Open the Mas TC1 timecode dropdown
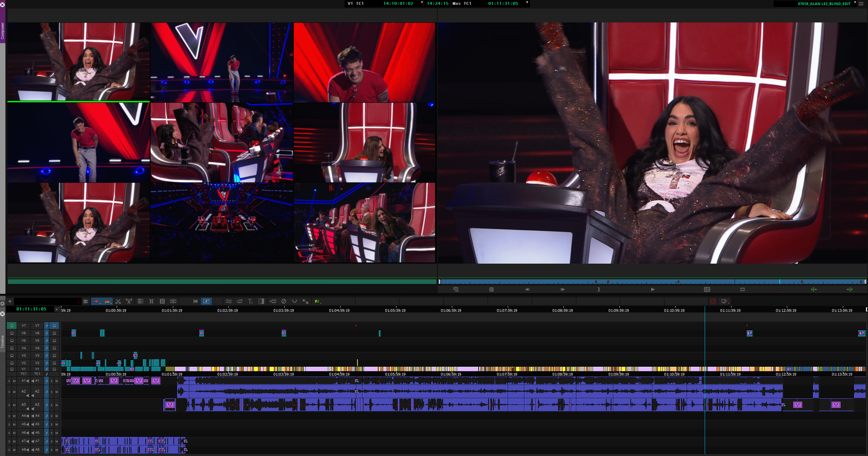This screenshot has height=456, width=868. click(527, 3)
